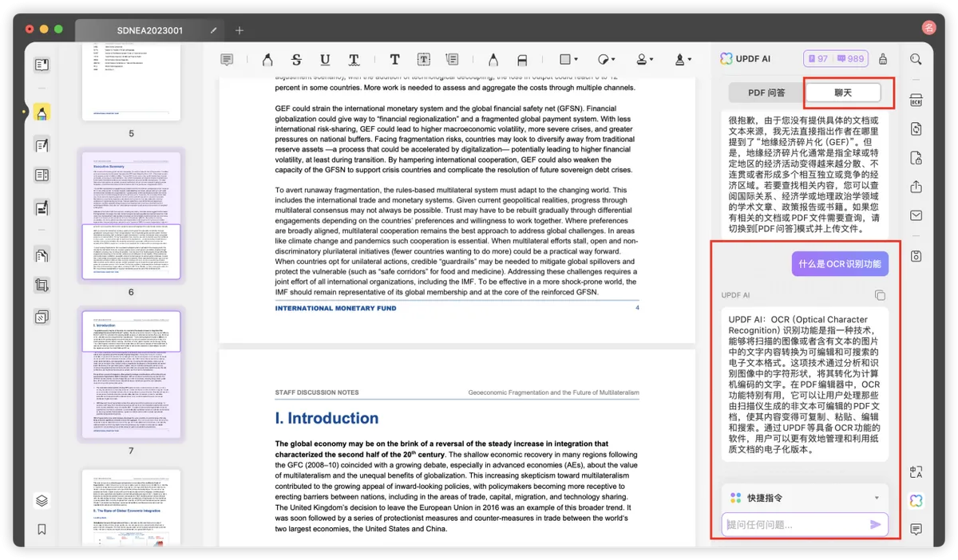Screen dimensions: 958x560
Task: Open the Crop Pages sidebar tool
Action: [42, 286]
